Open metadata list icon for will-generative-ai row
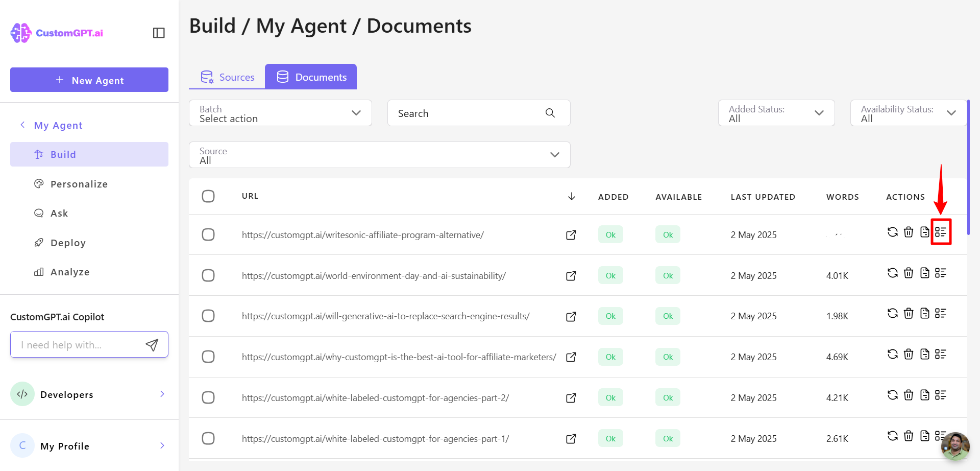The width and height of the screenshot is (980, 471). pyautogui.click(x=941, y=313)
